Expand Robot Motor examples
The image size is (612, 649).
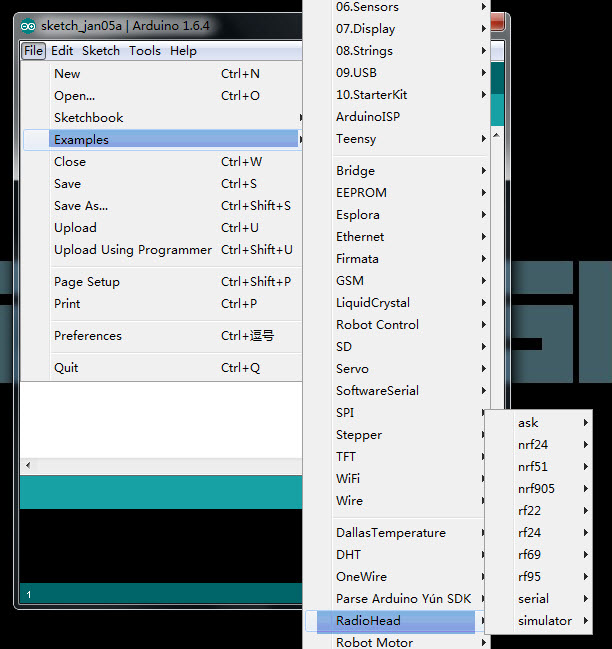pyautogui.click(x=397, y=642)
